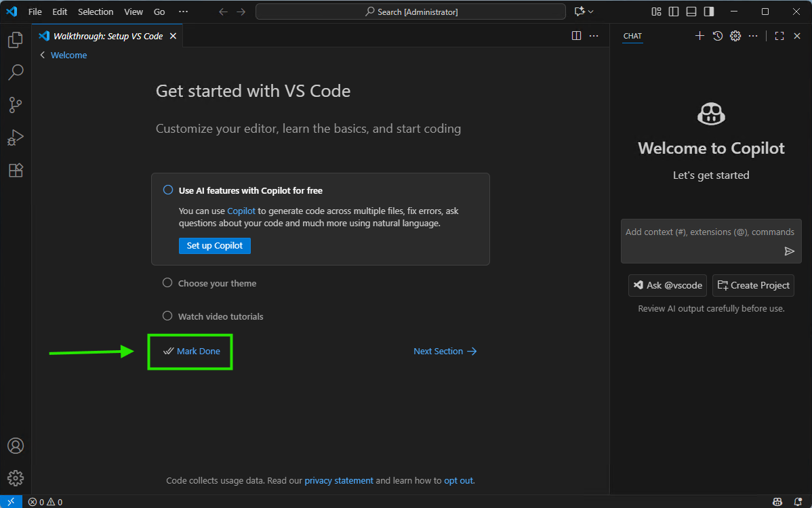Expand the hidden menus ellipsis in menu bar
This screenshot has height=508, width=812.
(183, 12)
